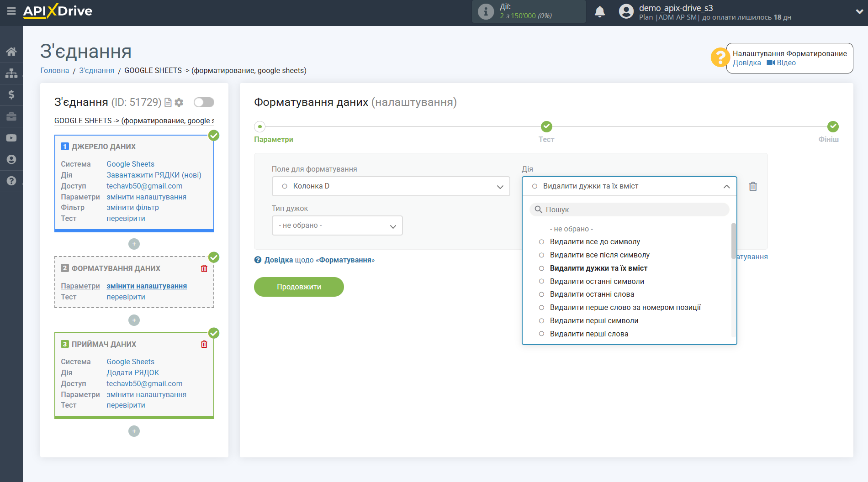
Task: Click the actions info icon
Action: click(486, 11)
